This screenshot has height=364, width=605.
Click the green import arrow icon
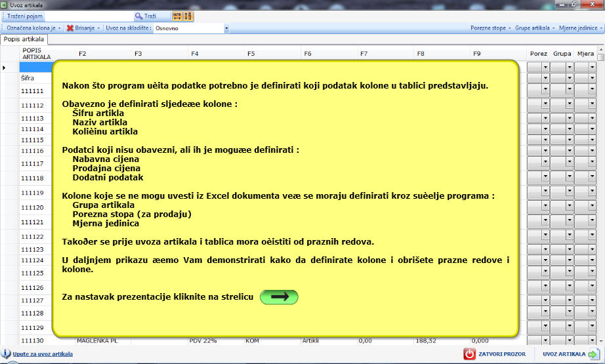(x=593, y=354)
